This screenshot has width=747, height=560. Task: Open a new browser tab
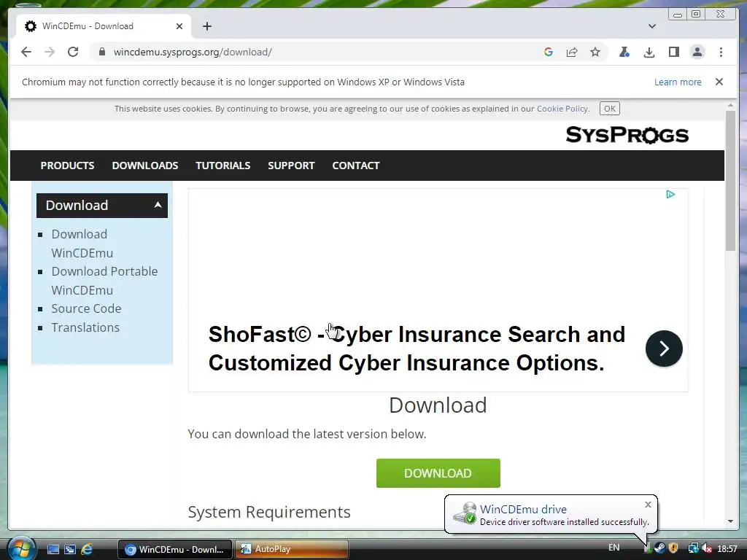[x=206, y=26]
